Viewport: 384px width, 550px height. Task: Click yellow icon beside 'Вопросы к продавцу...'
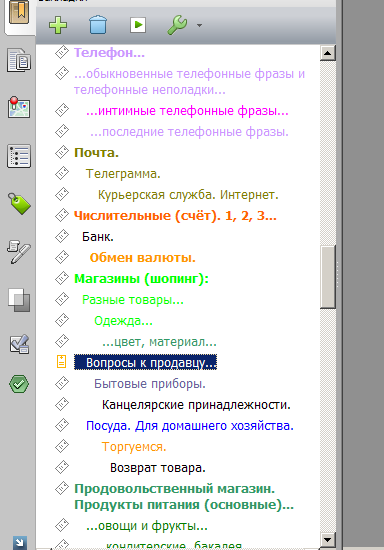click(61, 361)
